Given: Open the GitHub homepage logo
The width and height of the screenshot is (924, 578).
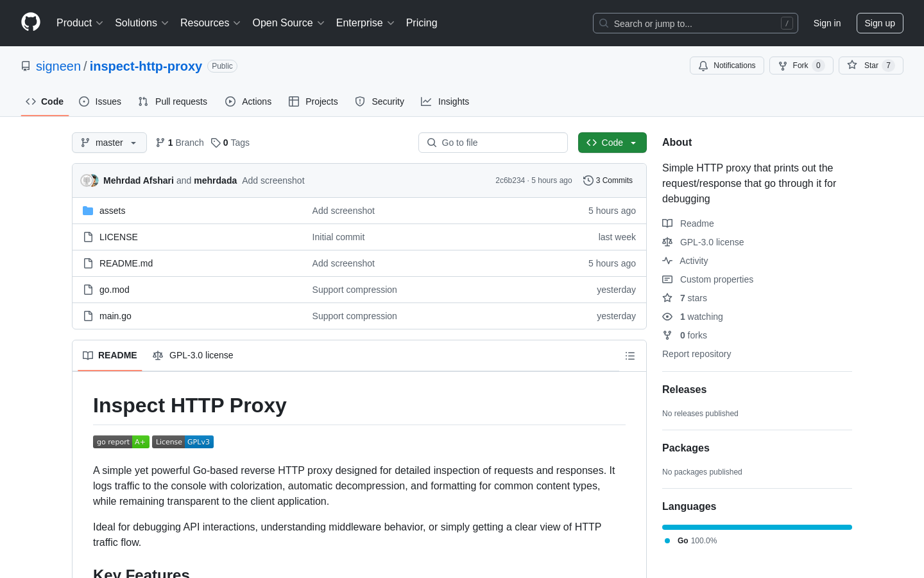Looking at the screenshot, I should point(31,22).
